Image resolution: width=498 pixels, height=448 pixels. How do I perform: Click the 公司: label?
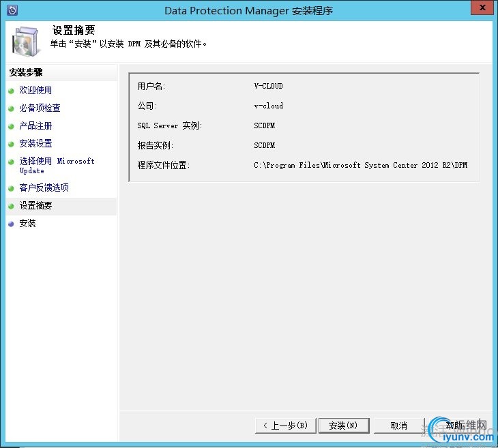coord(147,106)
